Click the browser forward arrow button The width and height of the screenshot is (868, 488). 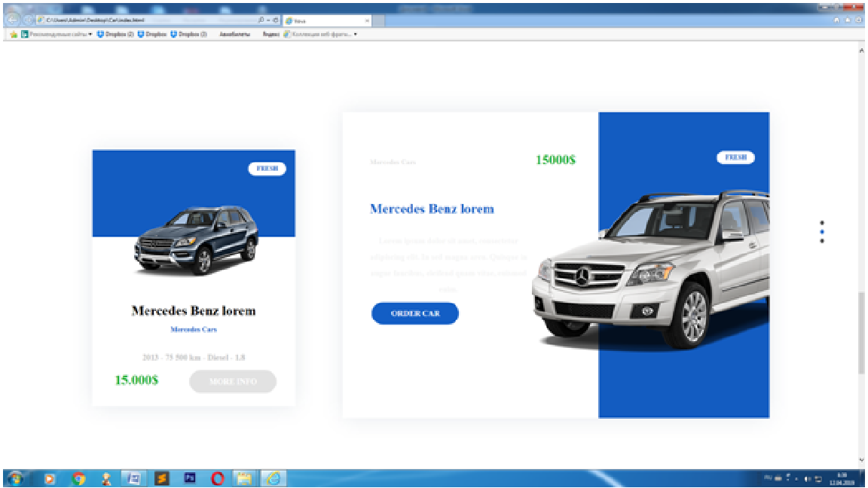tap(27, 20)
